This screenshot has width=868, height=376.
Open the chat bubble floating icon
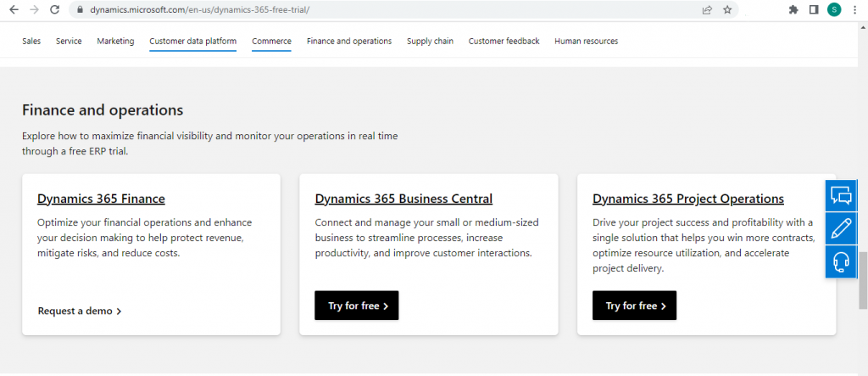(x=841, y=196)
